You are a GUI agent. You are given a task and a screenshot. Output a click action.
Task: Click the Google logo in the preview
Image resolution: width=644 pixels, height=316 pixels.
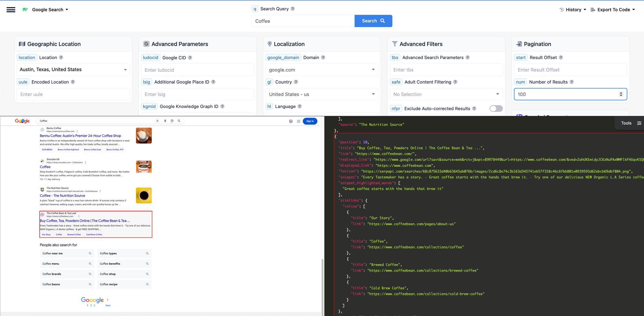22,121
